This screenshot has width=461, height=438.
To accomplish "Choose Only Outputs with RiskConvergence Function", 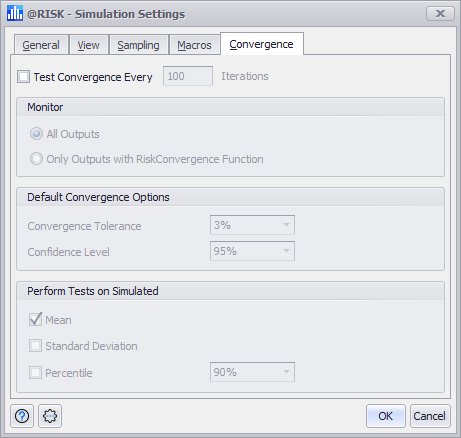I will pyautogui.click(x=36, y=159).
